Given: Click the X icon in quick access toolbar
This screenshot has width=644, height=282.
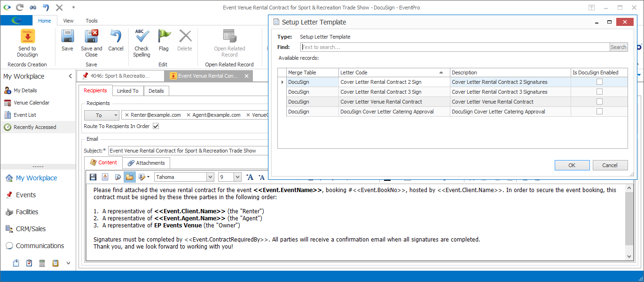Looking at the screenshot, I should tap(59, 8).
